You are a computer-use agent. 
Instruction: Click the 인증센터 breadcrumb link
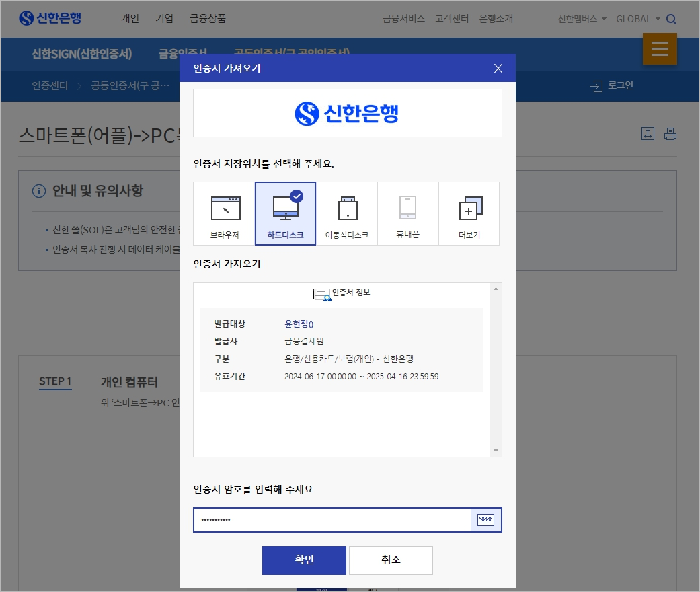click(x=50, y=85)
